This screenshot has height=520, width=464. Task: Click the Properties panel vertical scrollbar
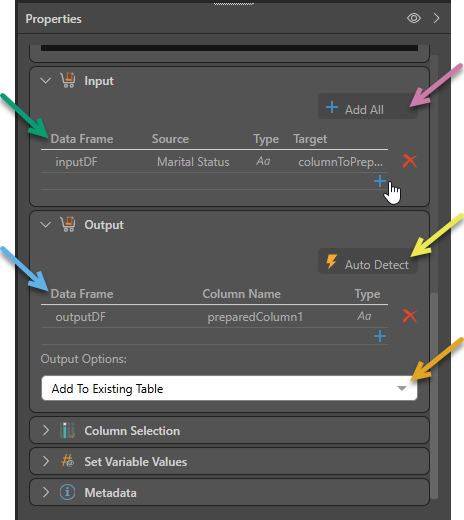(434, 396)
